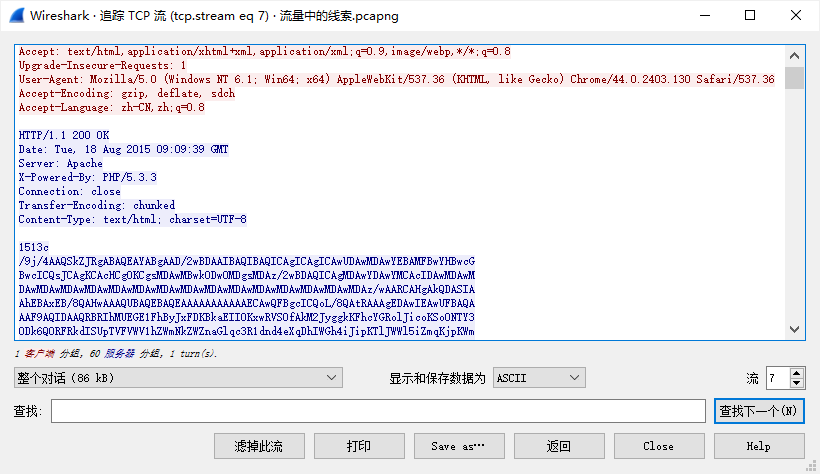The image size is (820, 474).
Task: Minimize the follow TCP stream window
Action: point(704,16)
